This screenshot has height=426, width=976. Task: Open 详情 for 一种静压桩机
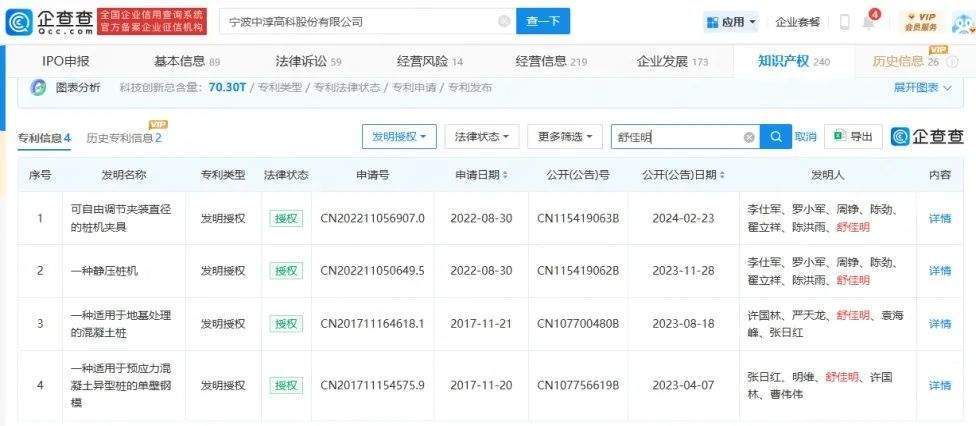[x=940, y=271]
